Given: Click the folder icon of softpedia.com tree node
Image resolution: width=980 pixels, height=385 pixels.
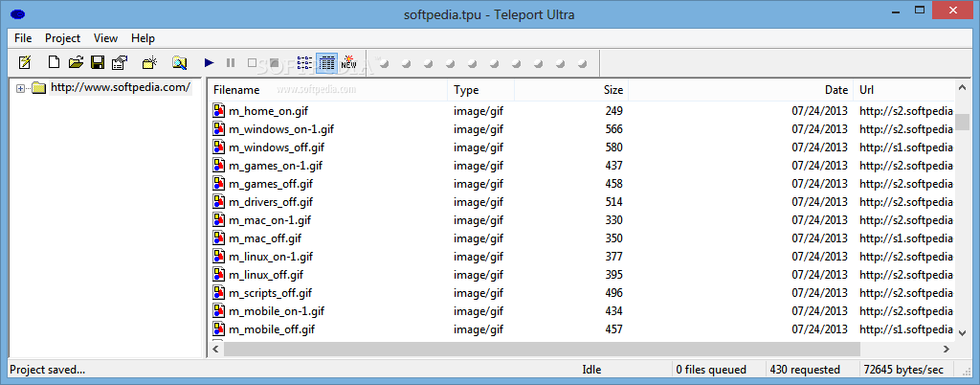Looking at the screenshot, I should coord(39,87).
